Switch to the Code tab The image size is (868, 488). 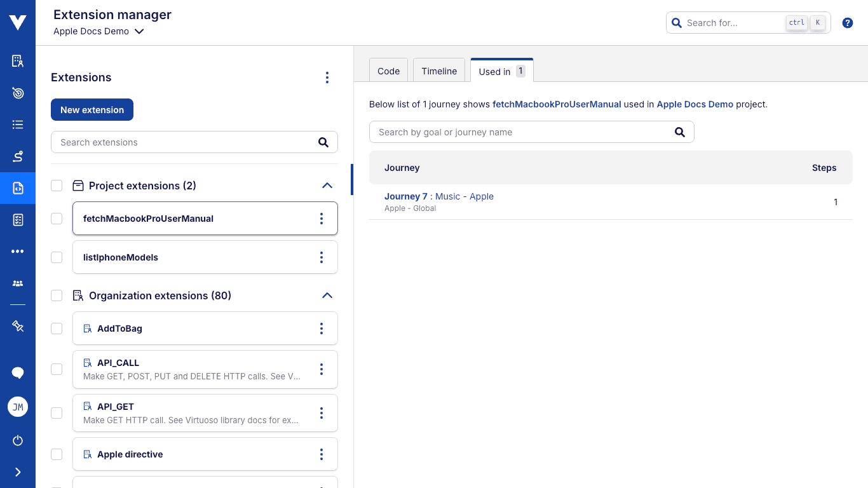click(x=388, y=71)
